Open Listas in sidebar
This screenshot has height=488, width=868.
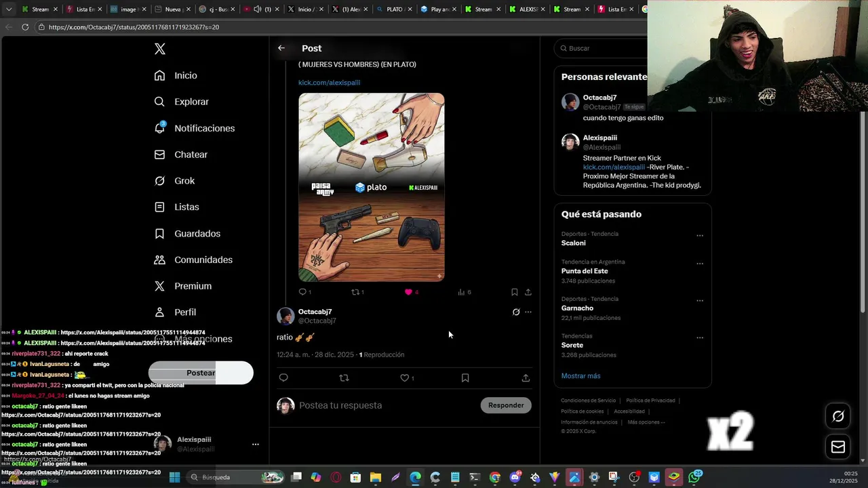click(x=176, y=207)
